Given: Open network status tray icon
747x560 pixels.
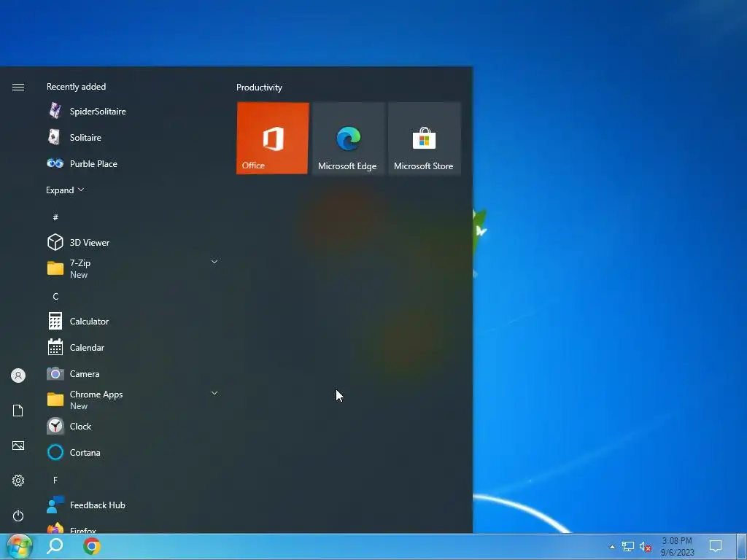Looking at the screenshot, I should [628, 547].
